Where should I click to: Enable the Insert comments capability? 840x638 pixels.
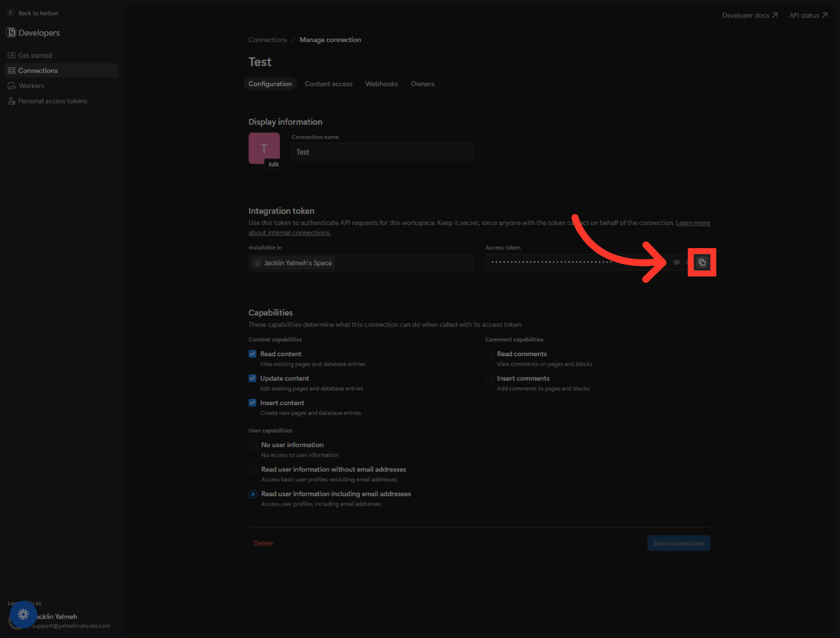click(489, 378)
